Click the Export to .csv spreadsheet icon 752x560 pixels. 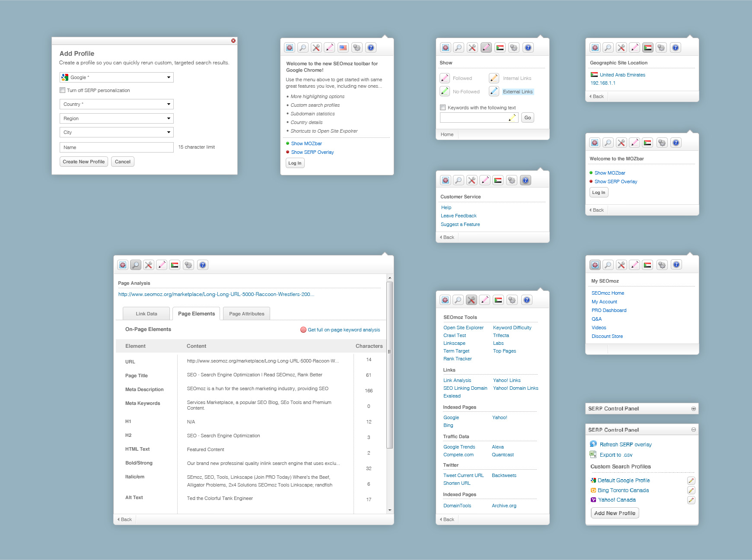point(593,454)
